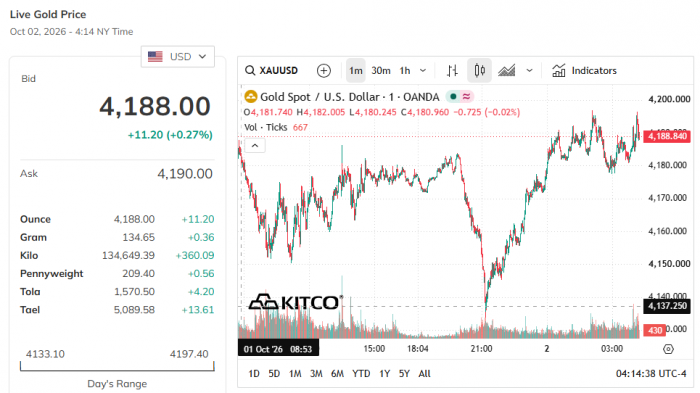Click the US flag icon
Screen dimensions: 700x393
[155, 57]
